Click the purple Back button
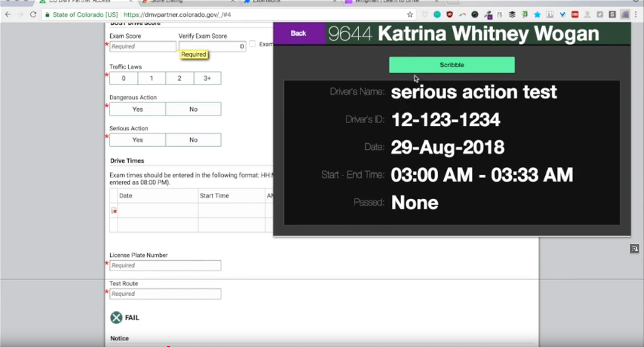The height and width of the screenshot is (347, 644). (x=298, y=33)
